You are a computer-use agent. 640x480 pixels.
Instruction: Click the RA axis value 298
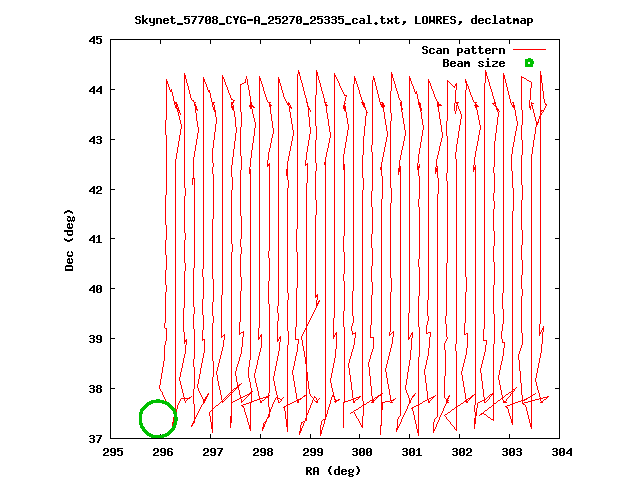[262, 452]
